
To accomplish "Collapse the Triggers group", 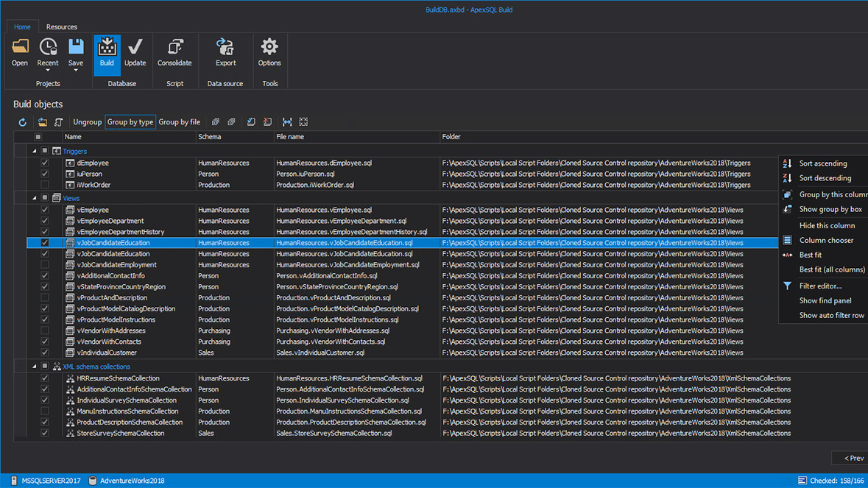I will (35, 151).
